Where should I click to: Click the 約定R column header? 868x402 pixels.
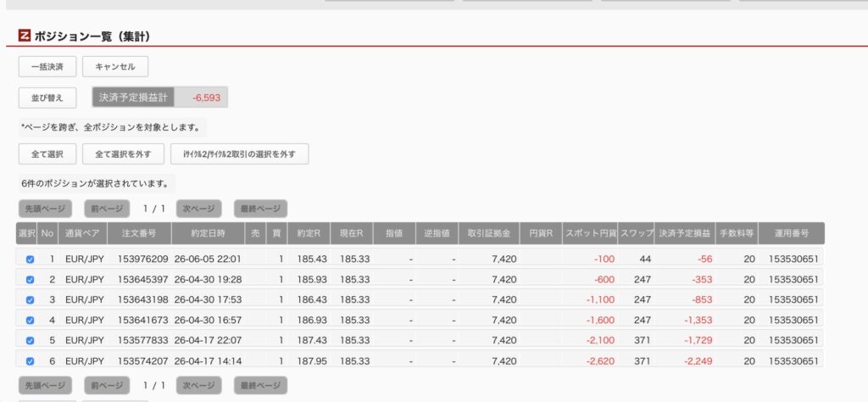pos(309,233)
